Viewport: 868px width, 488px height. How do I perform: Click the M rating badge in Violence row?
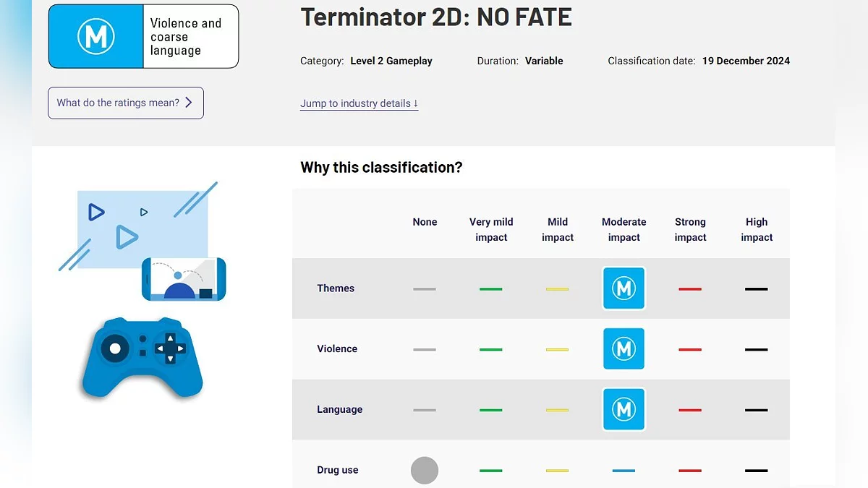click(624, 349)
